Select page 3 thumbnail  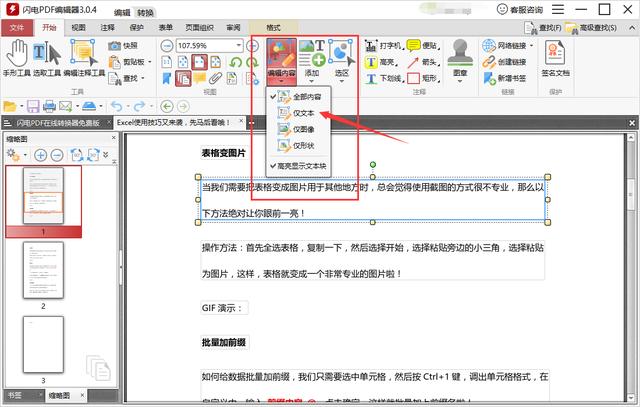click(43, 345)
